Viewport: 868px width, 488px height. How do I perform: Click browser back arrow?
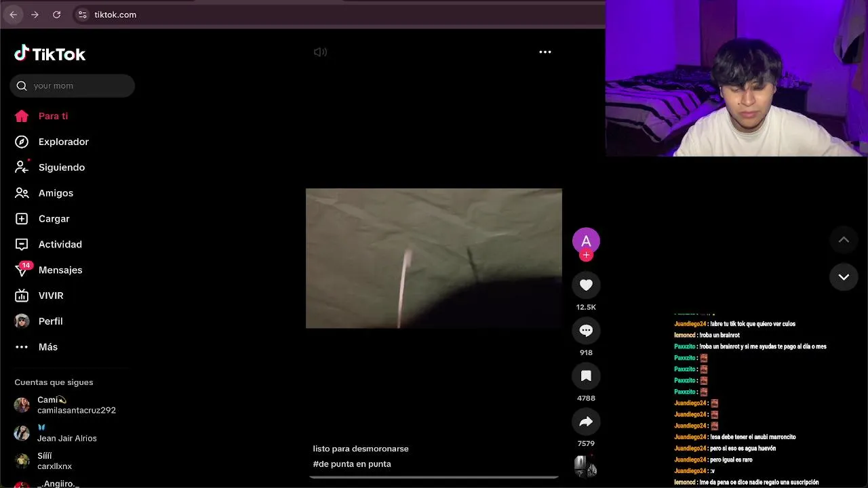14,14
